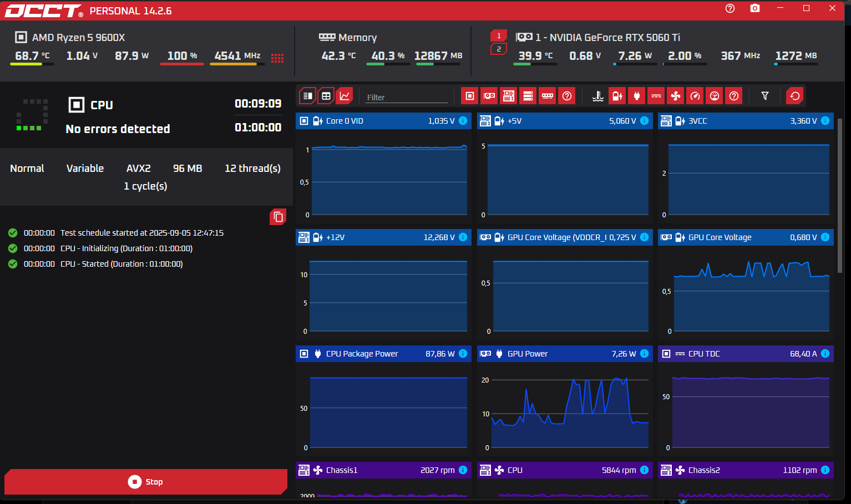This screenshot has width=851, height=504.
Task: Reset the monitoring graphs with the refresh icon
Action: [795, 96]
